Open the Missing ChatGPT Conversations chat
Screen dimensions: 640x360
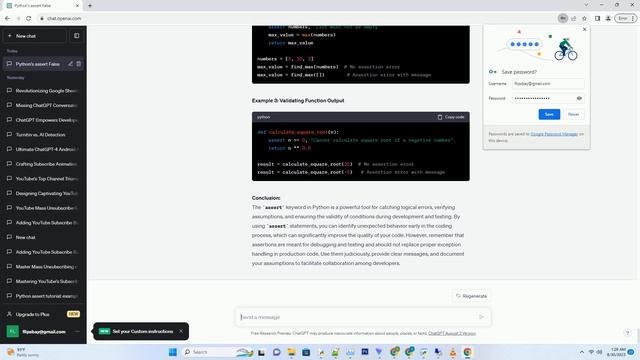(43, 105)
